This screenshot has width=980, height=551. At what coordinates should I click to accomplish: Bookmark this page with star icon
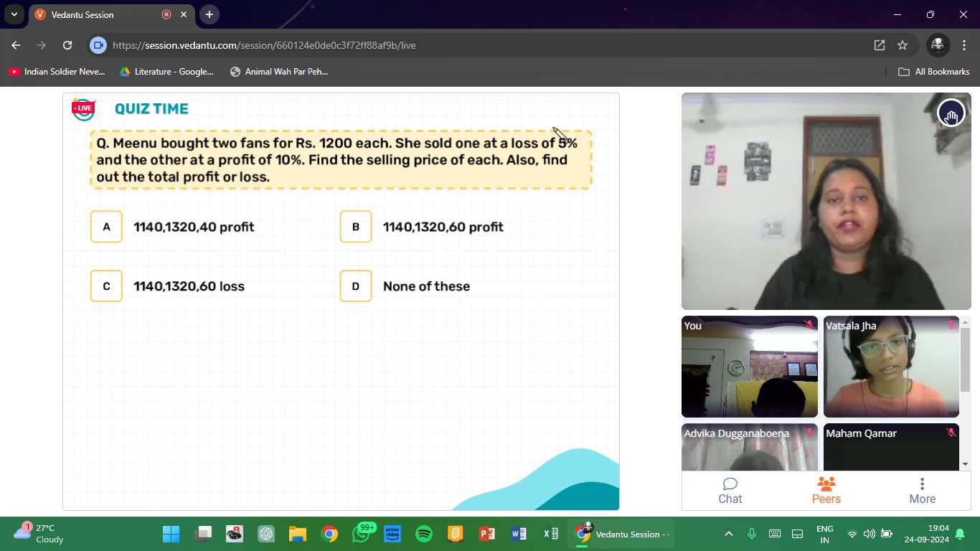pyautogui.click(x=903, y=45)
